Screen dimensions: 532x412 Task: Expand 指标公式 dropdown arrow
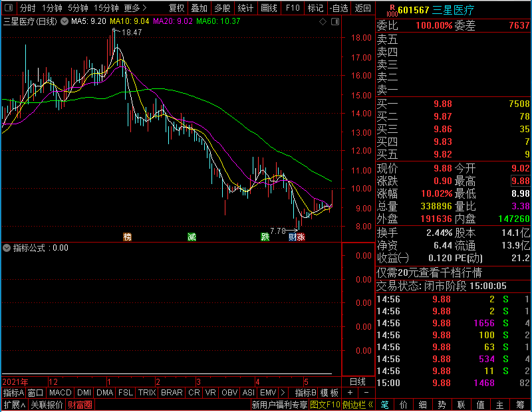[7, 248]
